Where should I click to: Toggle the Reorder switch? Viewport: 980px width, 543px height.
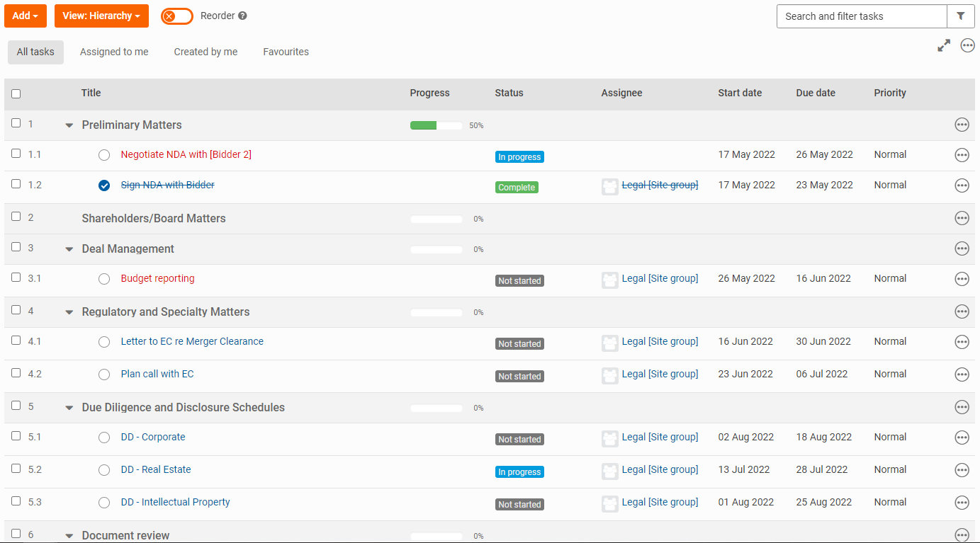click(x=177, y=16)
